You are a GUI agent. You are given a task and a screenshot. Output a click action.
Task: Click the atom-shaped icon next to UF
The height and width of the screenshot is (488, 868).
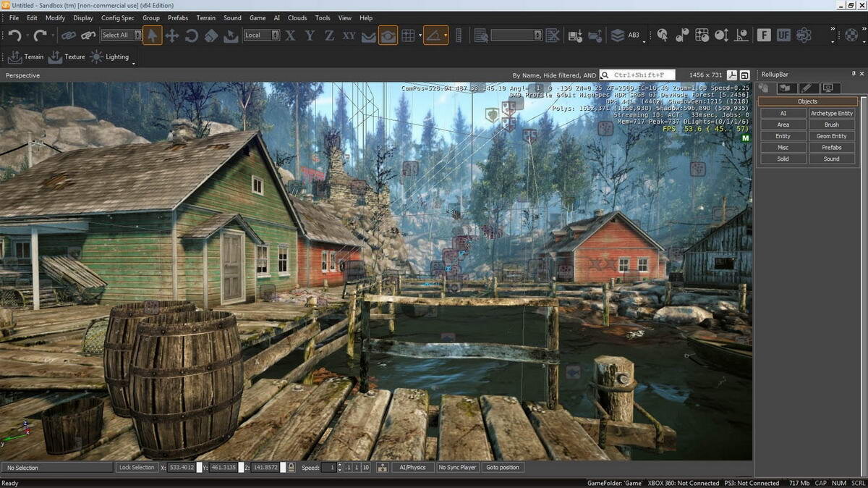[x=803, y=35]
